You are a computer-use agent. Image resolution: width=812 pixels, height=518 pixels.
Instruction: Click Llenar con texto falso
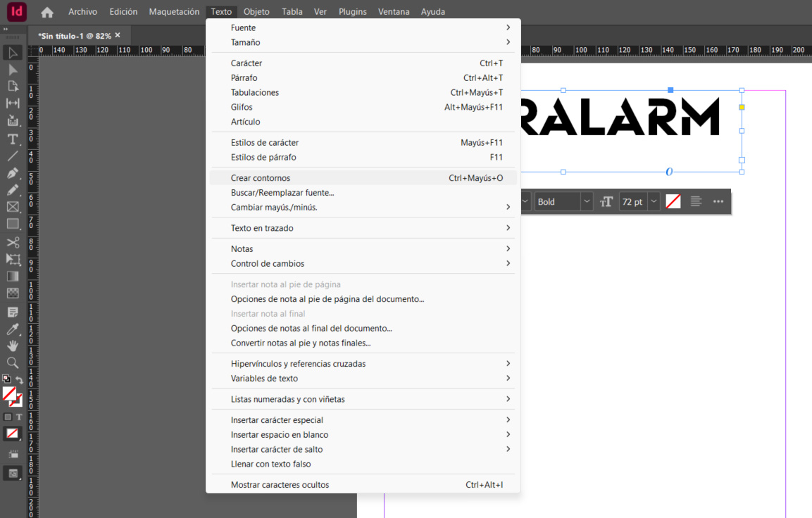(270, 464)
